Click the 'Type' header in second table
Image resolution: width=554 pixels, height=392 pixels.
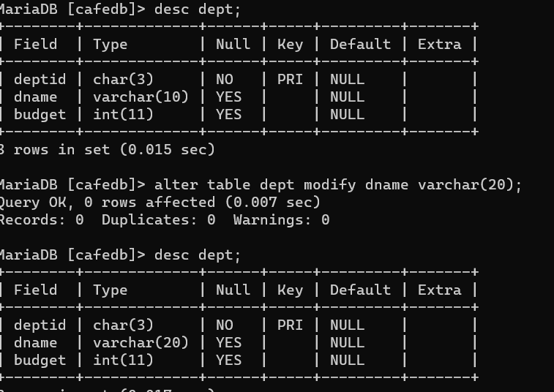point(111,290)
